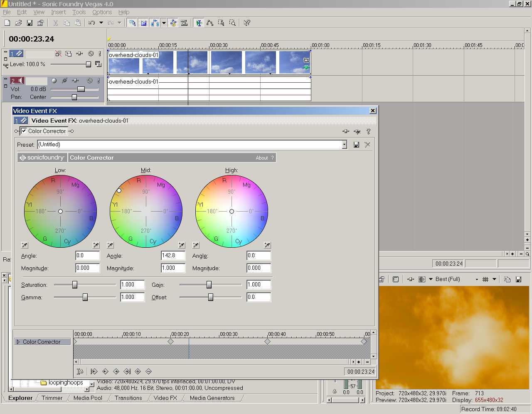The height and width of the screenshot is (414, 532).
Task: Pick the High wheel complementary color eyedropper
Action: tap(196, 245)
